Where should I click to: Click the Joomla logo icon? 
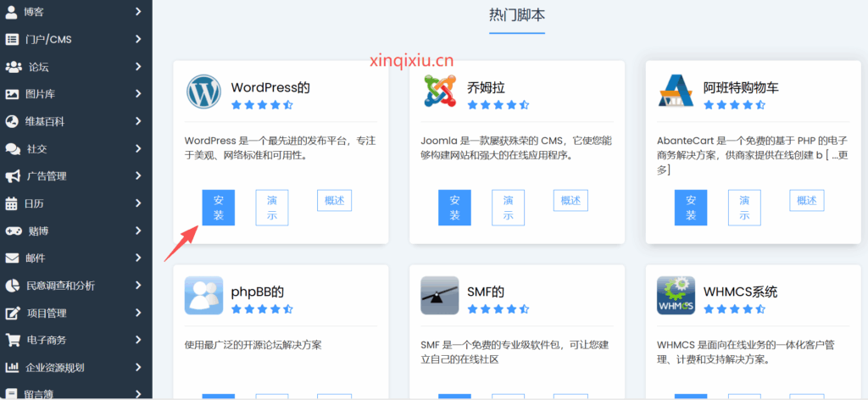pyautogui.click(x=440, y=92)
